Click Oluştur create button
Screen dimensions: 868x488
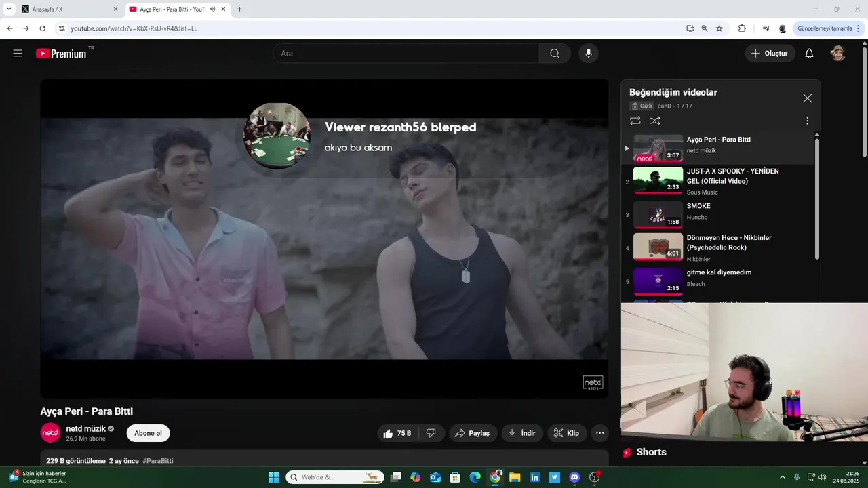coord(770,54)
